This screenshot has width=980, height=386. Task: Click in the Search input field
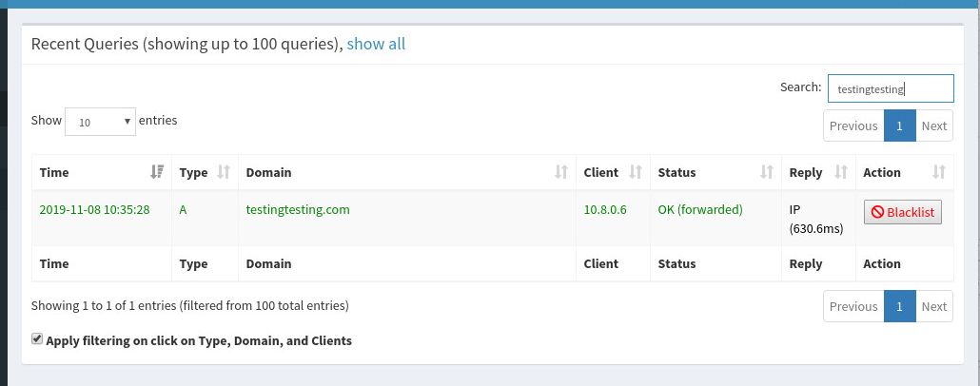tap(890, 88)
